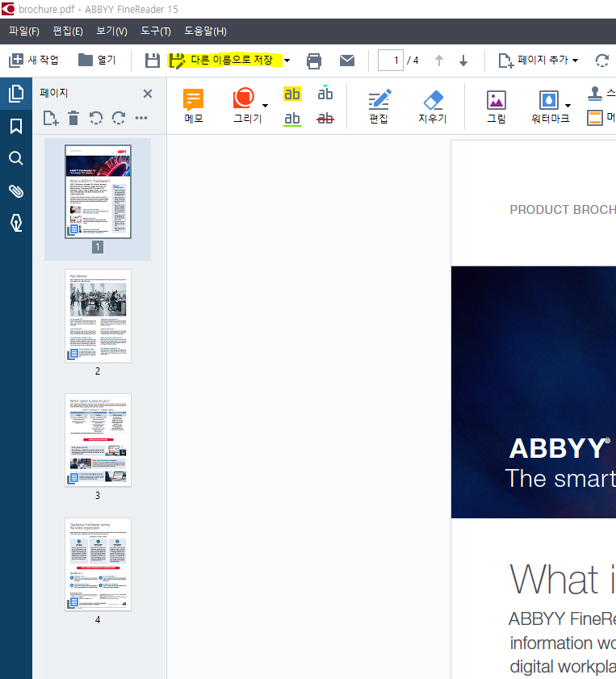
Task: Select page 2 thumbnail
Action: coord(98,316)
